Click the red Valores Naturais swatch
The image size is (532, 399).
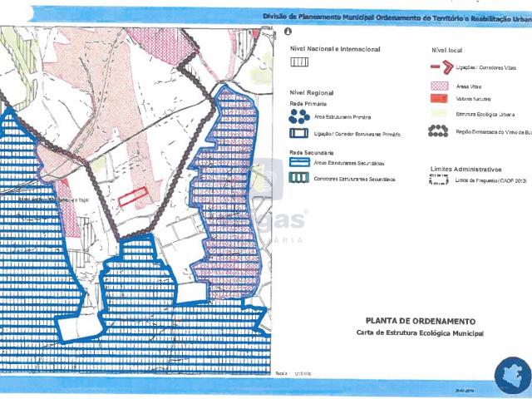[x=440, y=98]
